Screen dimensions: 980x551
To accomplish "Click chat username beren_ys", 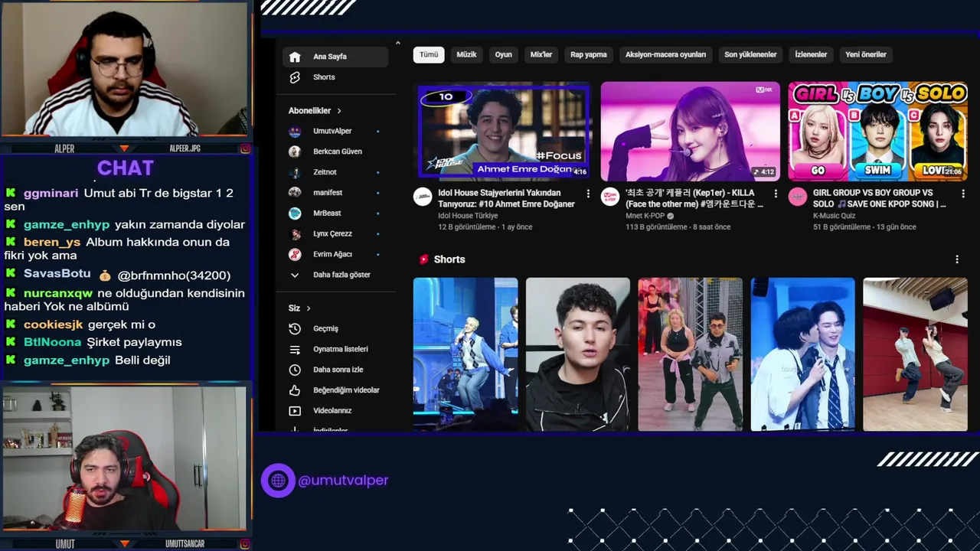I will coord(52,243).
